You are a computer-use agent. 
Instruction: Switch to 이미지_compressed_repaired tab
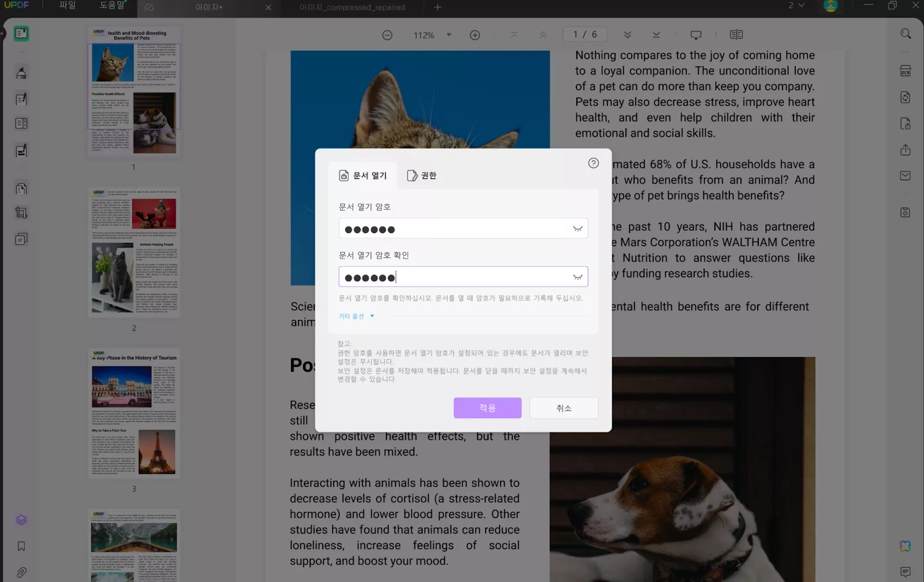point(352,8)
